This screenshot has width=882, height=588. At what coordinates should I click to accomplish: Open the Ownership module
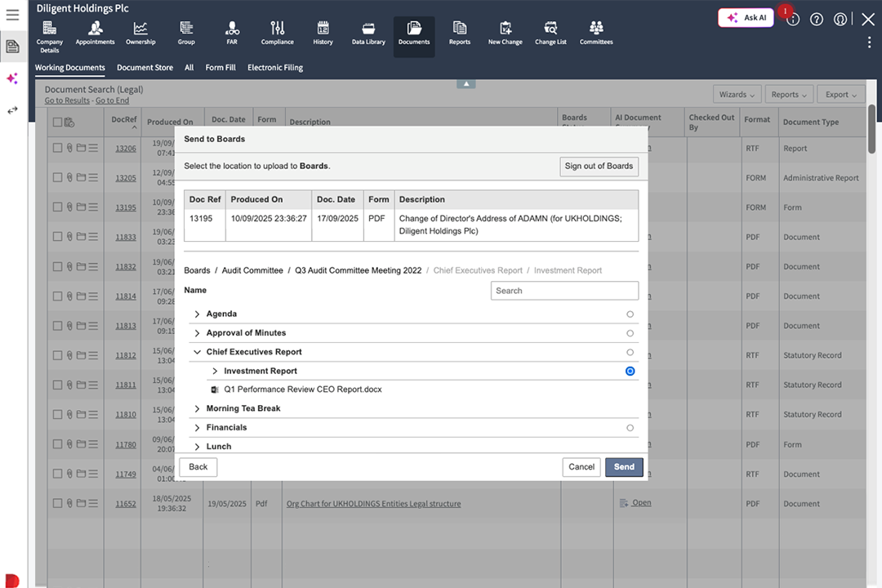pyautogui.click(x=140, y=32)
